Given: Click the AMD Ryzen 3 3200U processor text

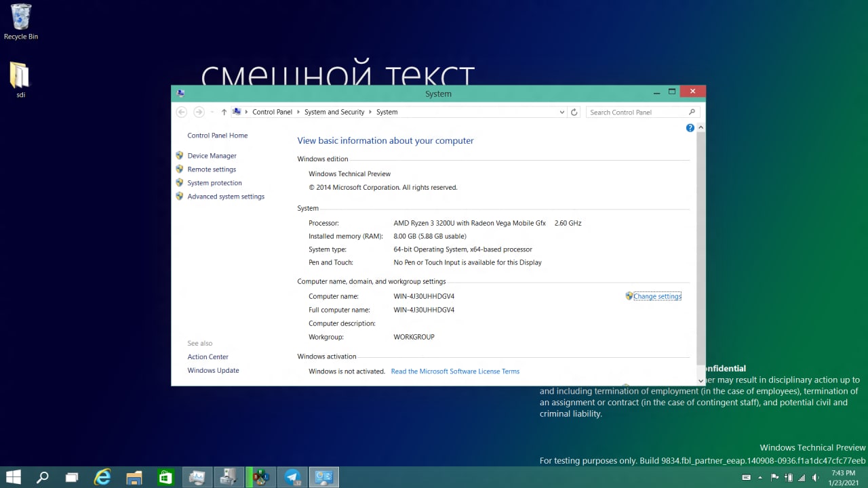Looking at the screenshot, I should [x=469, y=223].
